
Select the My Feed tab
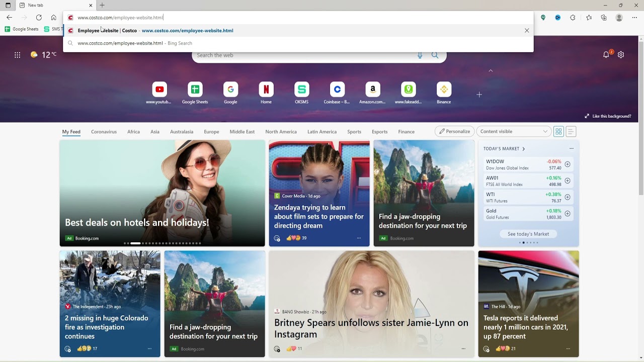(71, 132)
